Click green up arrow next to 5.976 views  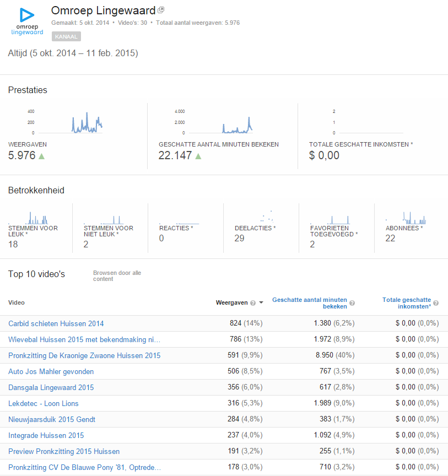(41, 156)
